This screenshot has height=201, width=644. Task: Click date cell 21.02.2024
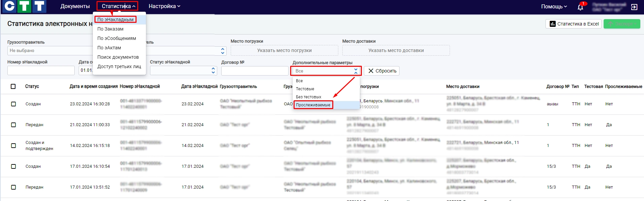(192, 125)
